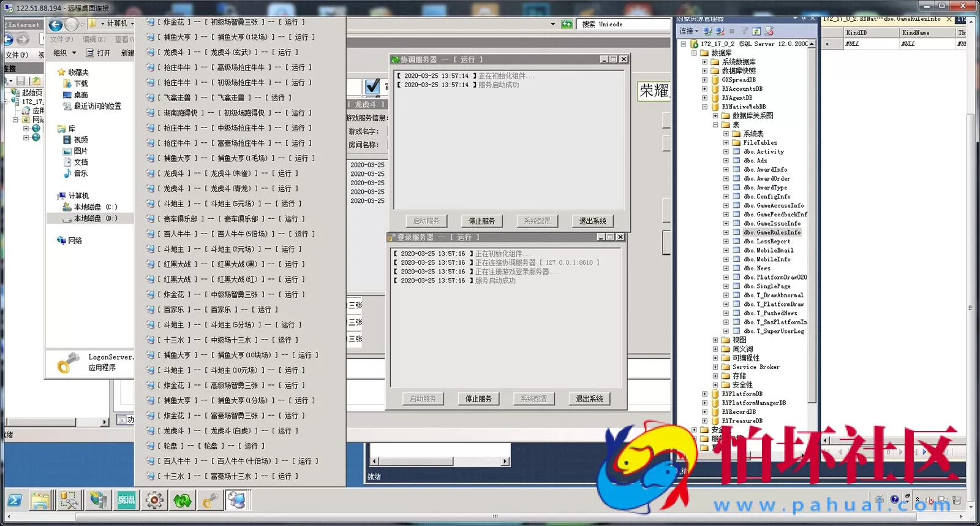Click the gear icon in the taskbar
Image resolution: width=980 pixels, height=526 pixels.
tap(154, 501)
